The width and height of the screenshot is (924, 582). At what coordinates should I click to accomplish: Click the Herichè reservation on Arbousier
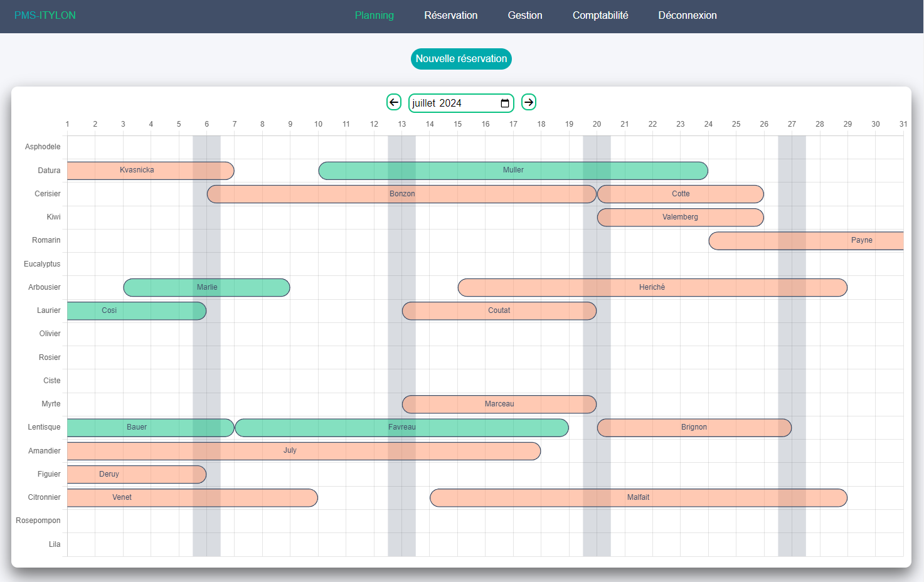(652, 288)
